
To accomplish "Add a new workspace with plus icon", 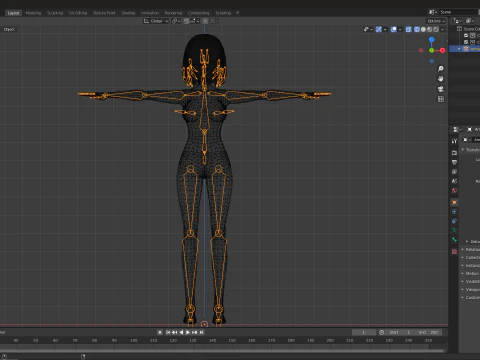I will (x=237, y=13).
